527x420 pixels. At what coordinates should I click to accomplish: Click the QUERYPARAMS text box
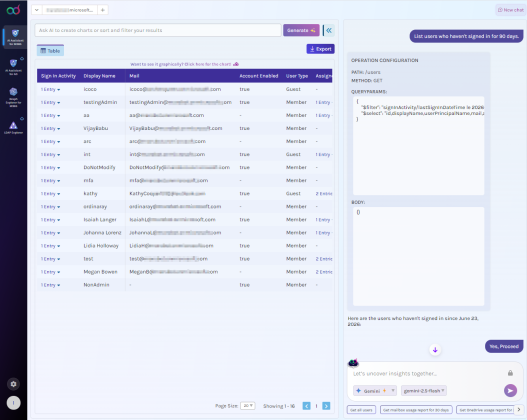click(418, 145)
